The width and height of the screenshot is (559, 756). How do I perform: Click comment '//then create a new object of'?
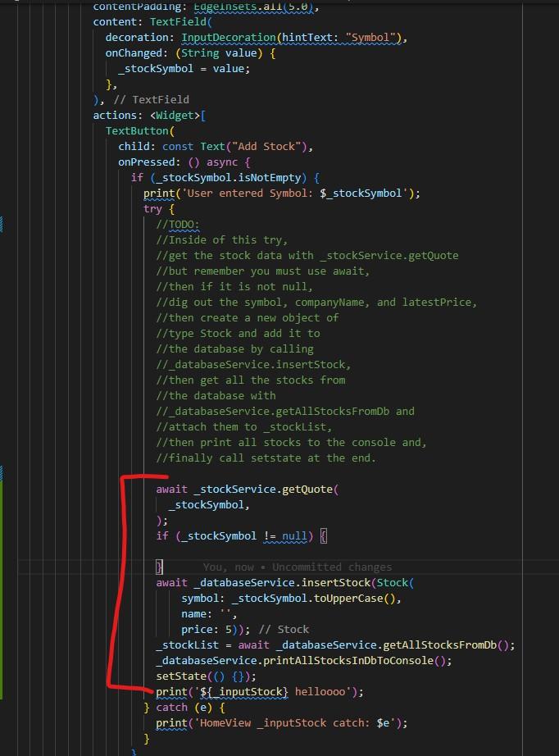tap(248, 317)
